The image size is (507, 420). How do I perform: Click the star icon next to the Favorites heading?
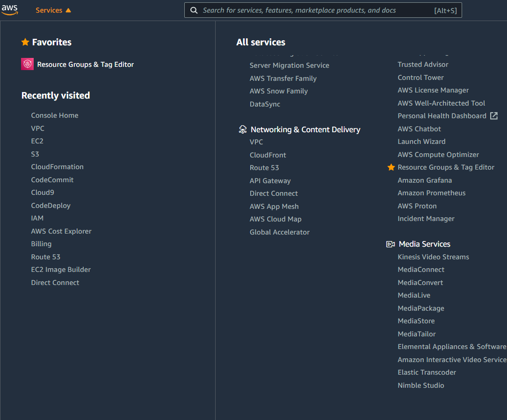coord(25,42)
